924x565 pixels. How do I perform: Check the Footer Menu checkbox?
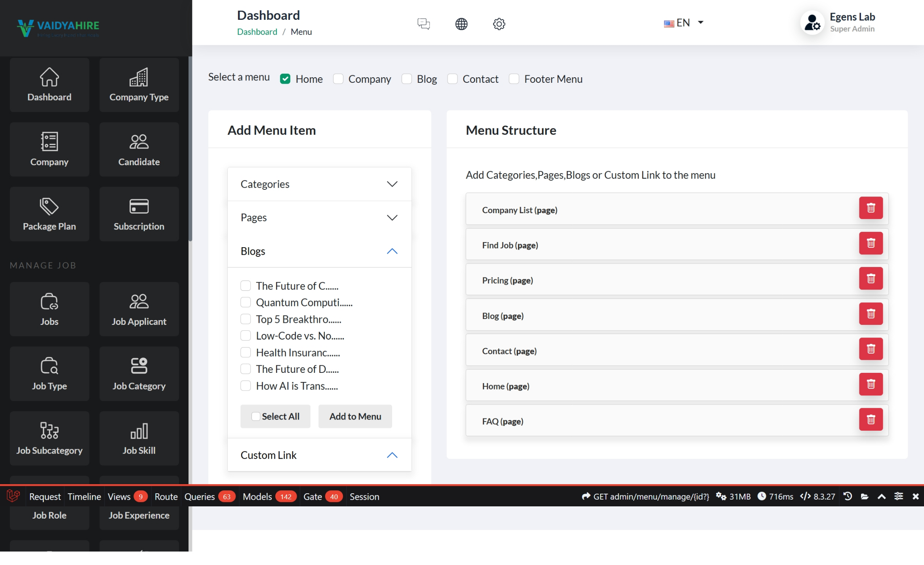514,79
